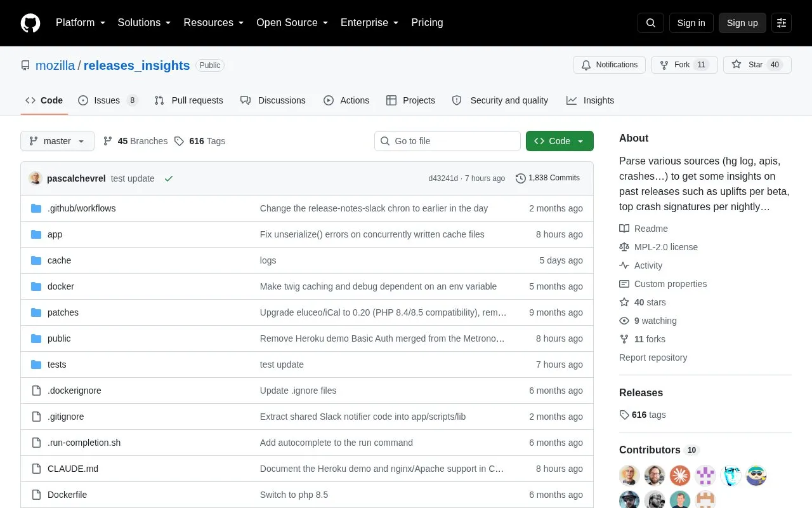The width and height of the screenshot is (812, 508).
Task: Click the app folder icon
Action: pos(36,234)
